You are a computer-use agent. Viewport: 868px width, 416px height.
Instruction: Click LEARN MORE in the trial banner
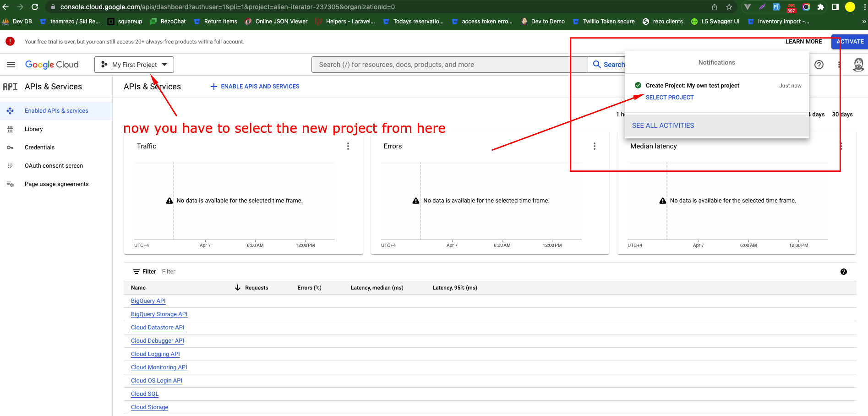803,41
